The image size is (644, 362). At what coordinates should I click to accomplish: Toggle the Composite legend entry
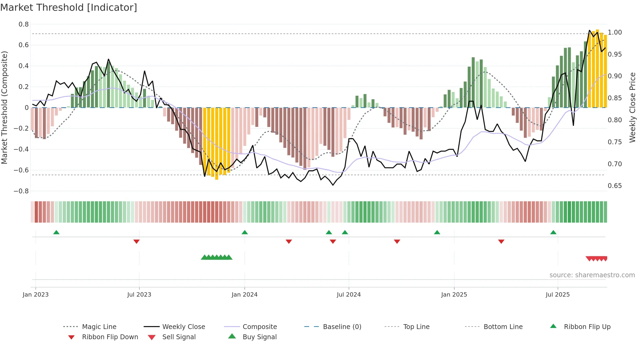250,327
